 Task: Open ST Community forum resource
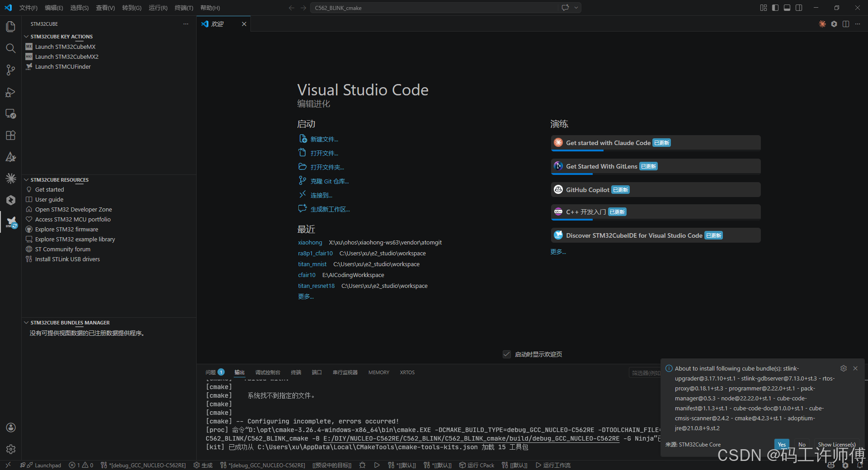[62, 249]
